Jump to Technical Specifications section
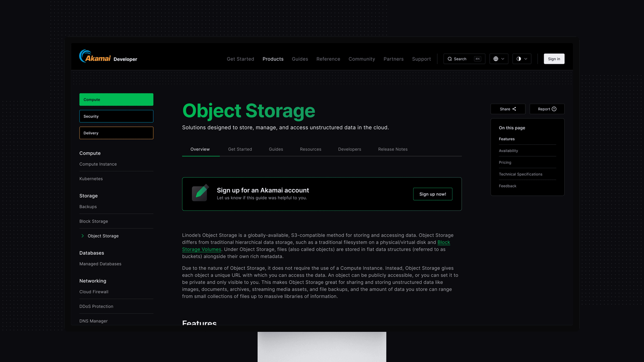 click(521, 174)
